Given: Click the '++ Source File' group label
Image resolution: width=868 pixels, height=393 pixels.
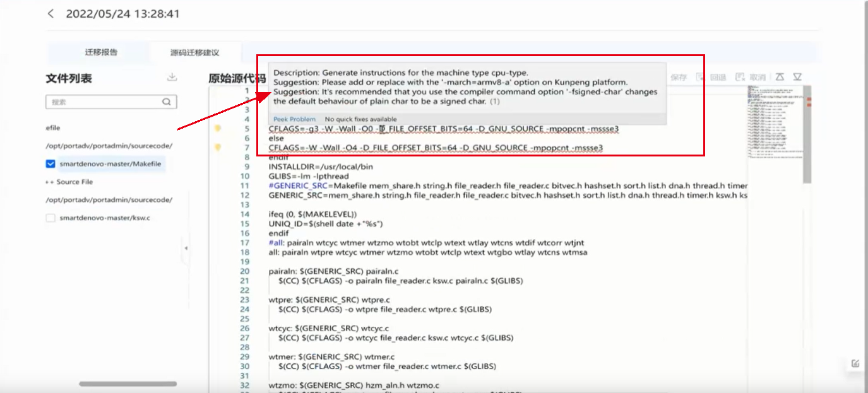Looking at the screenshot, I should click(69, 182).
